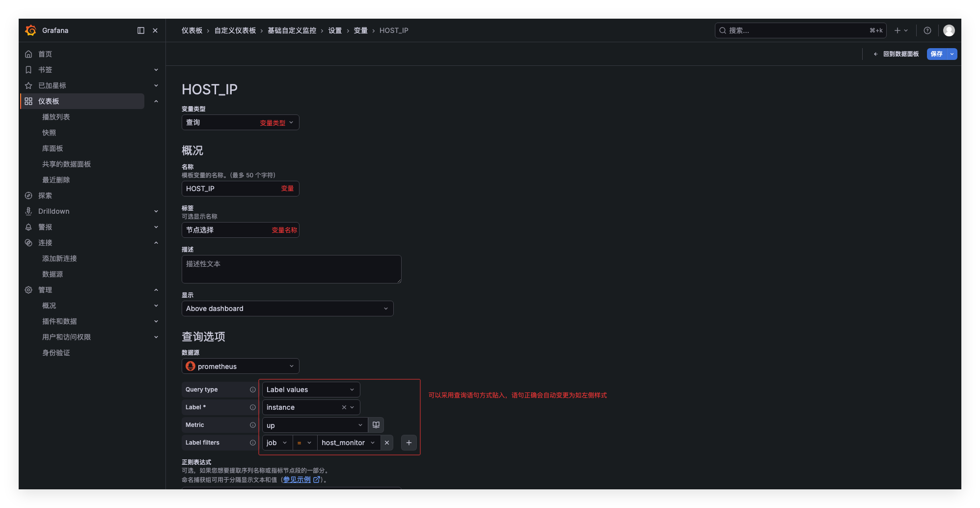Open 共享的数据面板 in the sidebar
Screen dimensions: 980x508
[x=66, y=164]
